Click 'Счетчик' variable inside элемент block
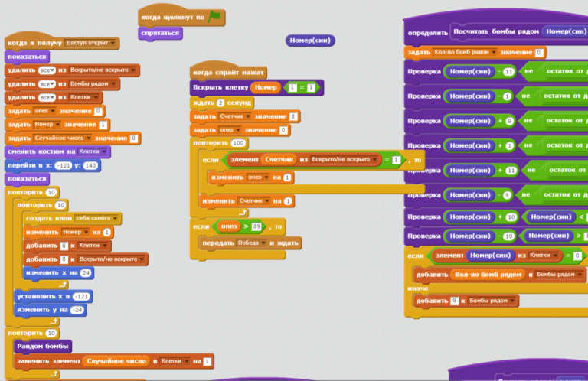588x381 pixels. pos(279,160)
